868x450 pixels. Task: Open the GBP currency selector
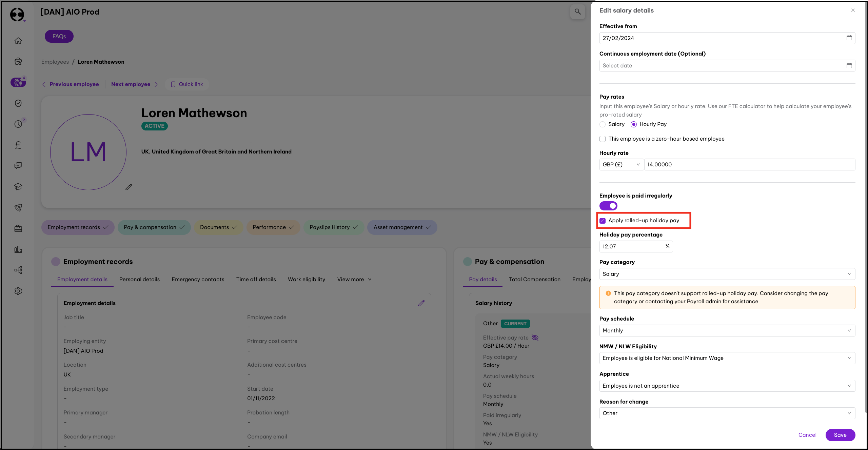pos(621,164)
